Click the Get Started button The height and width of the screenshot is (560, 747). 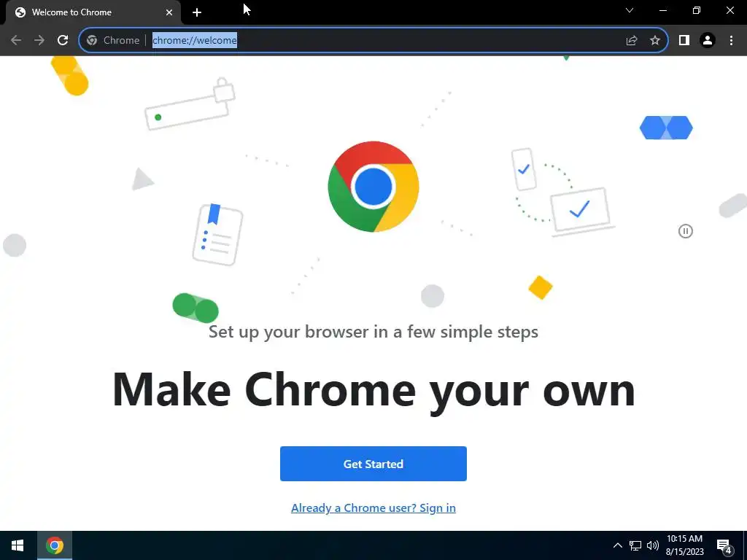coord(373,464)
